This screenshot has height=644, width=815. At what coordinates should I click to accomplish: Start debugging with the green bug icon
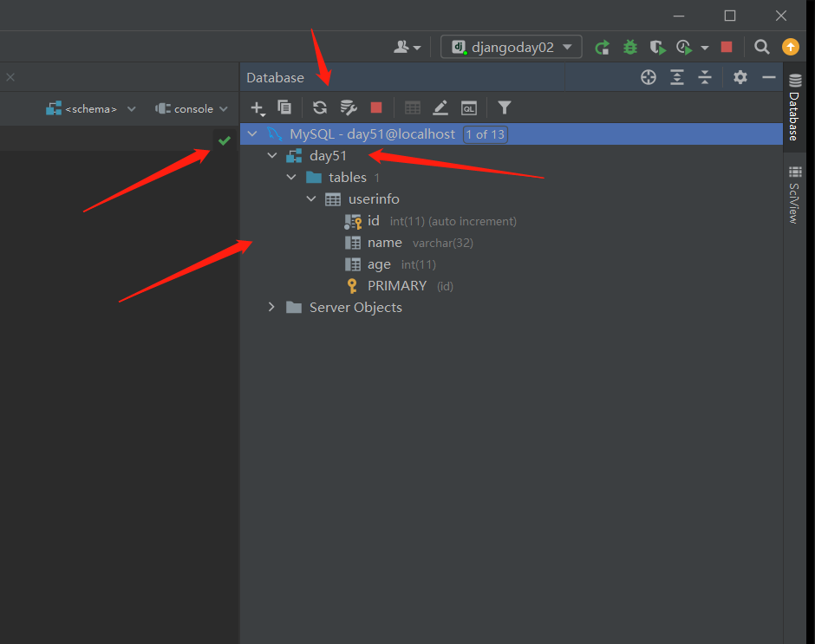630,48
